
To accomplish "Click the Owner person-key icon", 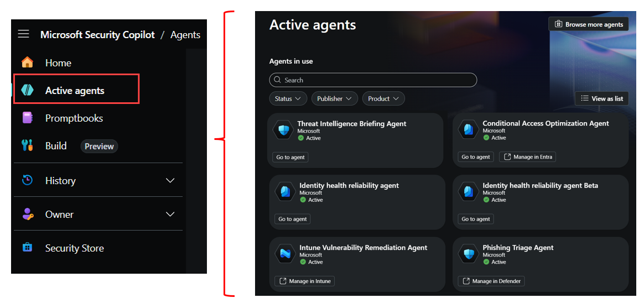I will [27, 214].
